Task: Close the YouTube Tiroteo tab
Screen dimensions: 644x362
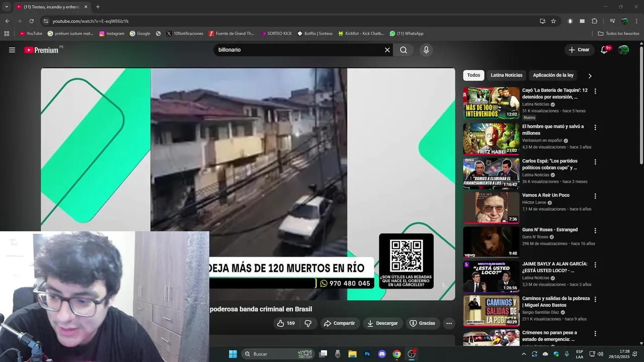Action: pyautogui.click(x=86, y=7)
